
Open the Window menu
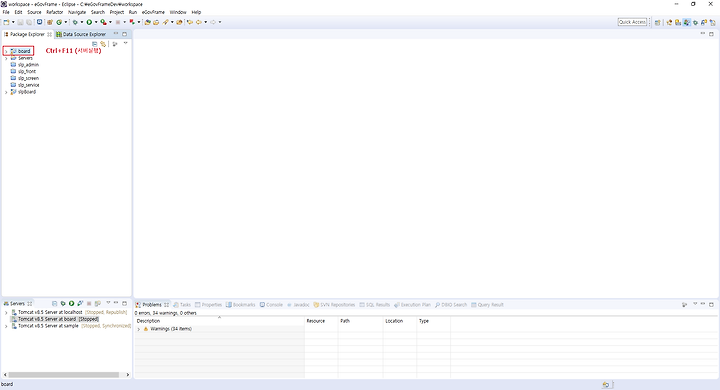[178, 12]
